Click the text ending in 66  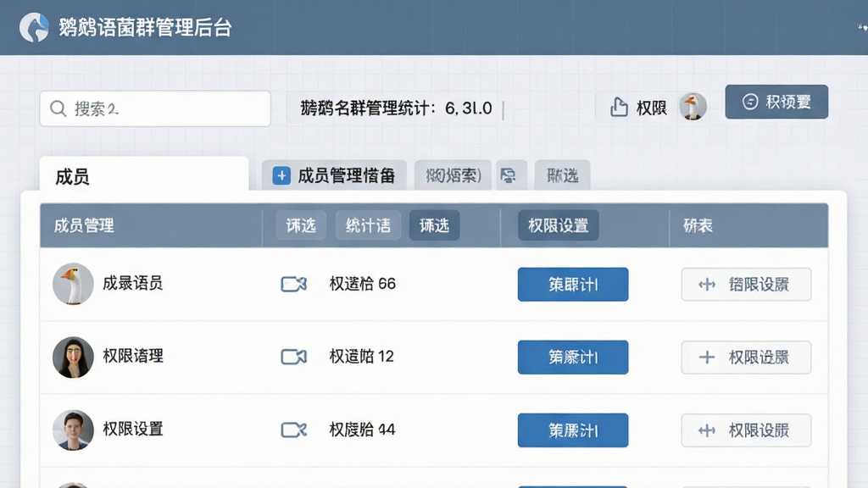tap(363, 284)
